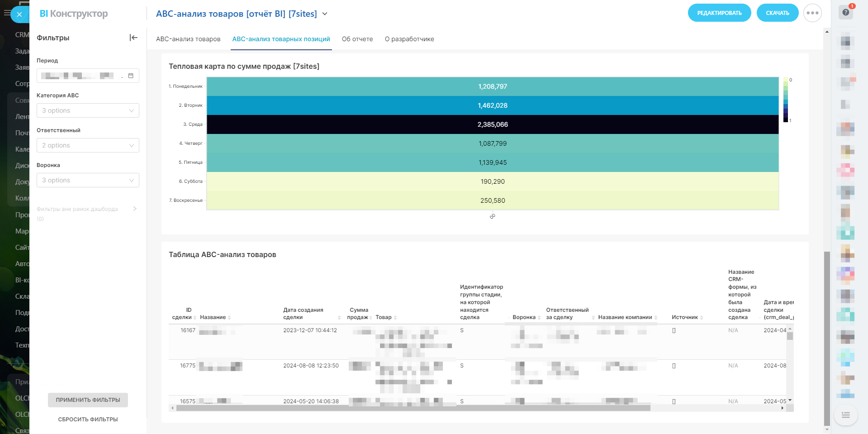The width and height of the screenshot is (868, 434).
Task: Collapse the Фильтры sidebar panel
Action: [x=133, y=38]
